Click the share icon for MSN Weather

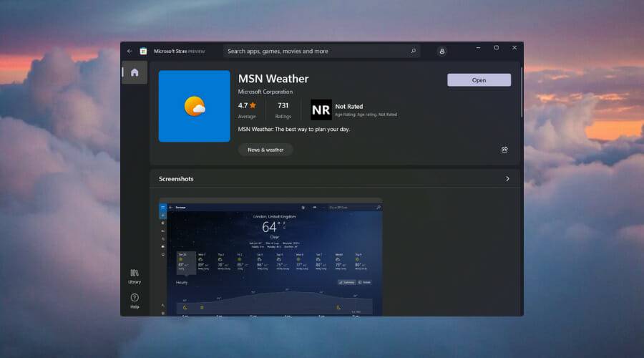tap(504, 150)
